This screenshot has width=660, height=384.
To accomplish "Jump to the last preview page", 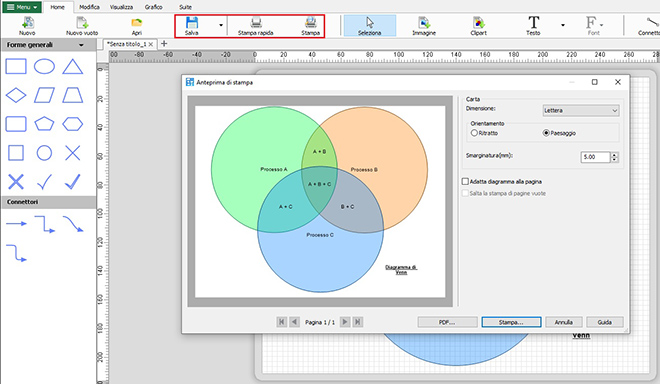I will coord(358,322).
